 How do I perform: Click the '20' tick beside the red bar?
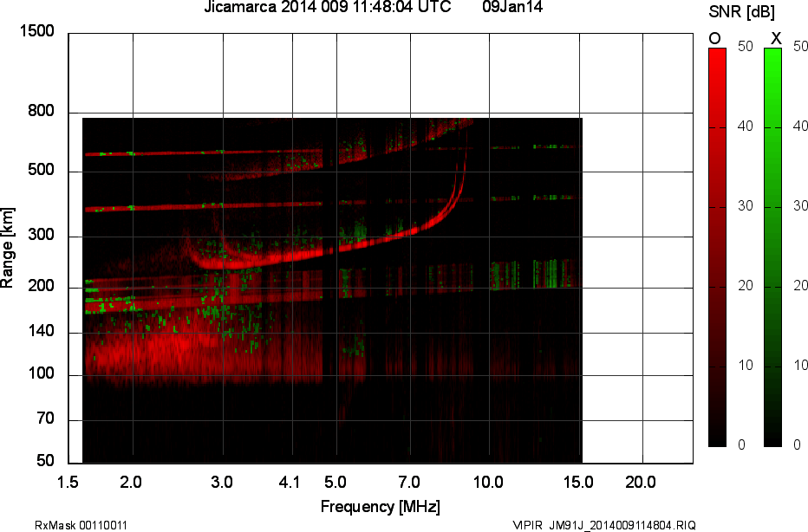click(x=746, y=286)
